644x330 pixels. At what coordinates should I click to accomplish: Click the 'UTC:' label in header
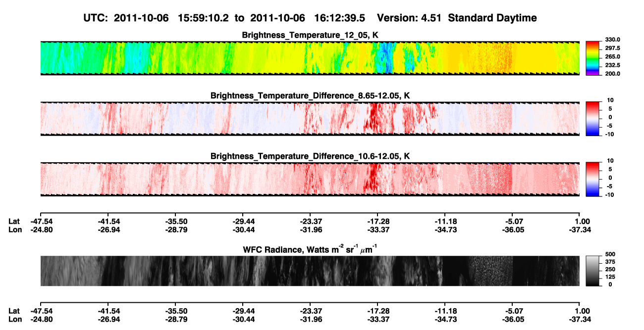(96, 18)
